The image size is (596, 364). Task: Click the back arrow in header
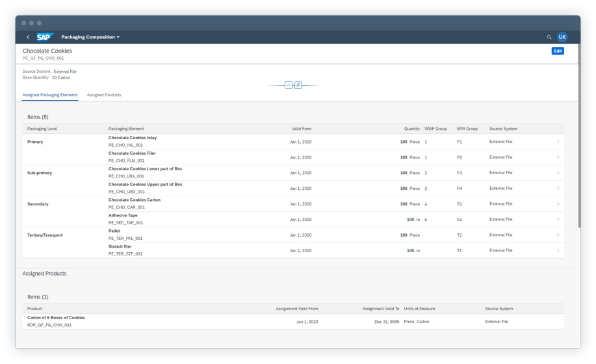point(28,37)
